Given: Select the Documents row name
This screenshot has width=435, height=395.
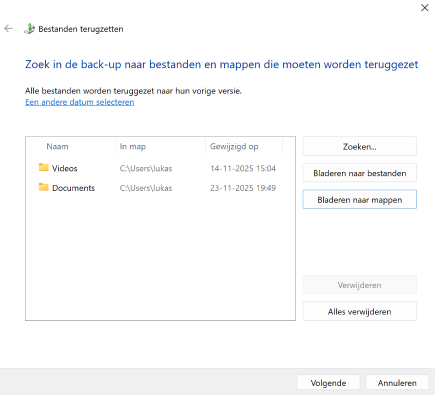Looking at the screenshot, I should (x=73, y=188).
